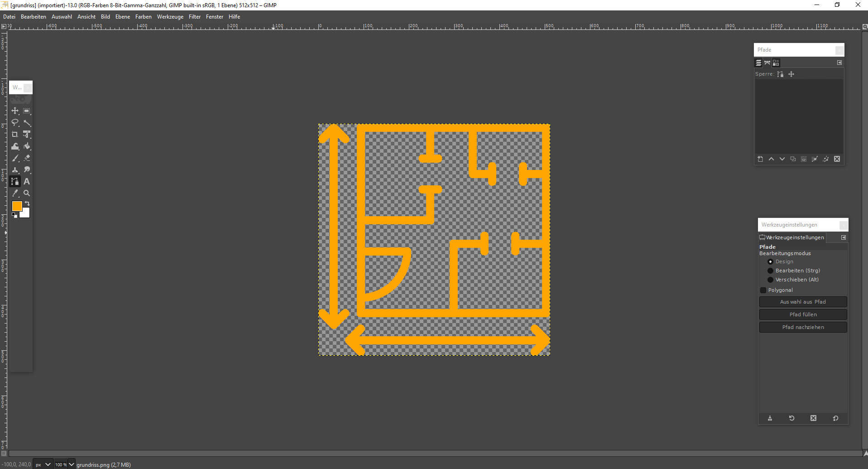868x469 pixels.
Task: Enable the Polygonal checkbox
Action: point(763,290)
